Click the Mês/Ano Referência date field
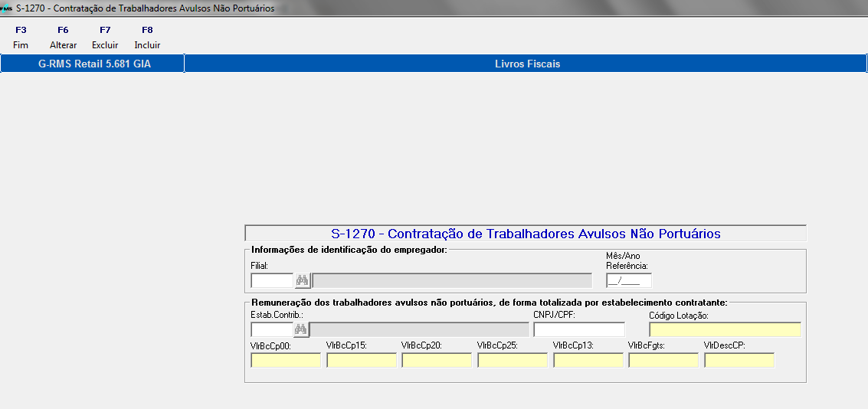 (x=629, y=280)
